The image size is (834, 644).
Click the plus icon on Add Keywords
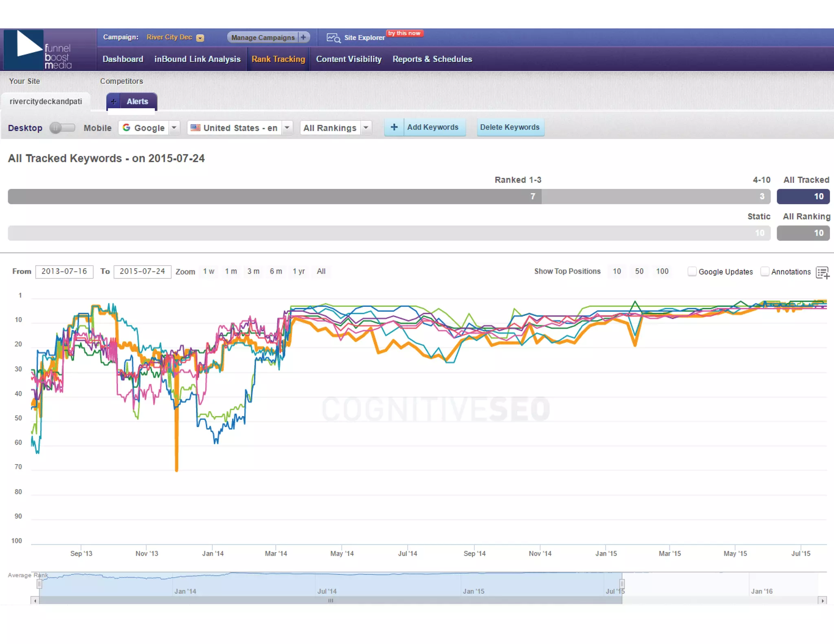coord(394,127)
